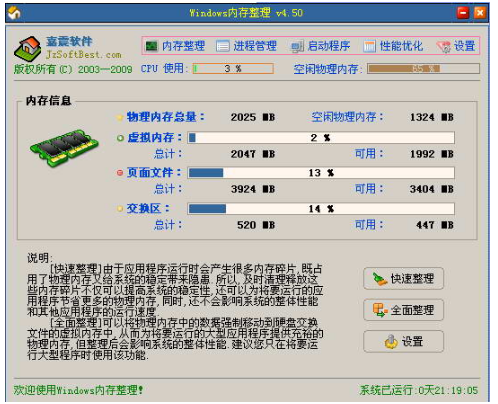Click the 说明 description heading
This screenshot has width=498, height=404.
39,258
